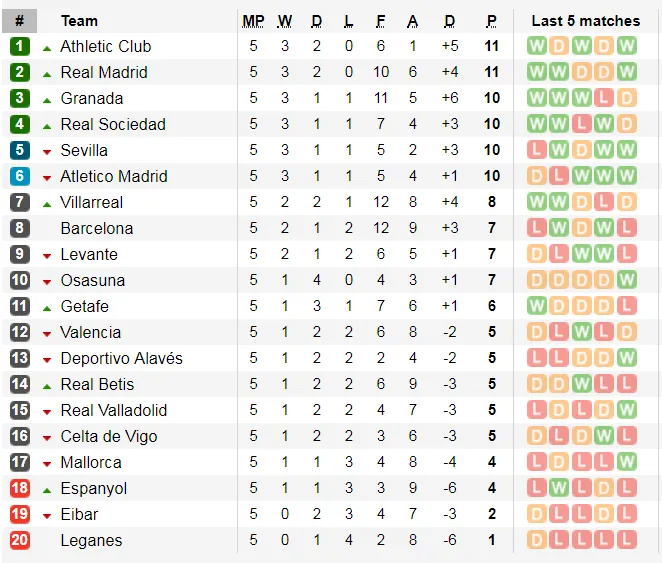662x563 pixels.
Task: Click Sevilla's blue position 5 badge
Action: (20, 150)
